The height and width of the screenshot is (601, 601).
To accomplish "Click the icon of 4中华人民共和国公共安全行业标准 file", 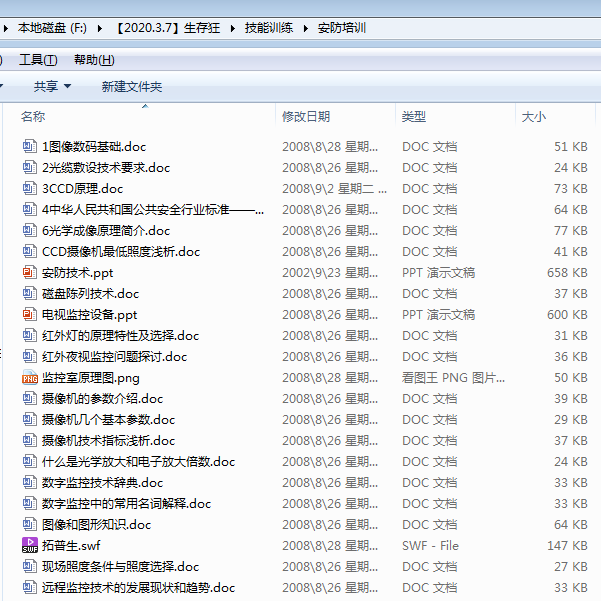I will click(x=30, y=209).
